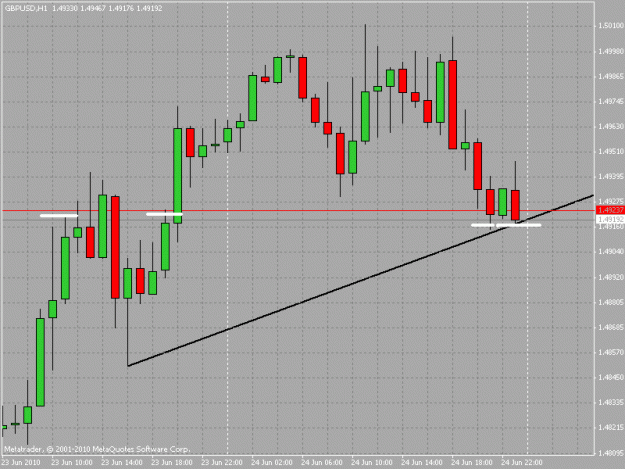
Task: Click the 24 Jun 10:00 time label
Action: (x=371, y=463)
